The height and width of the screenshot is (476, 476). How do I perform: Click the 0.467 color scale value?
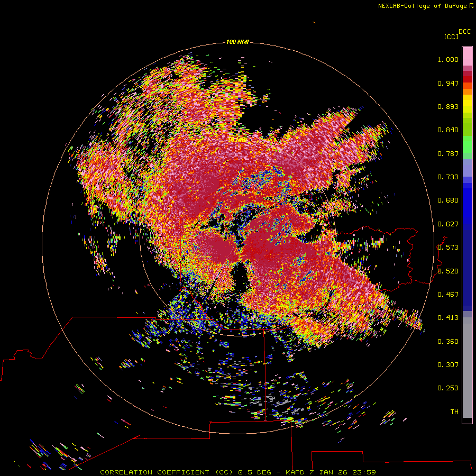click(x=448, y=295)
